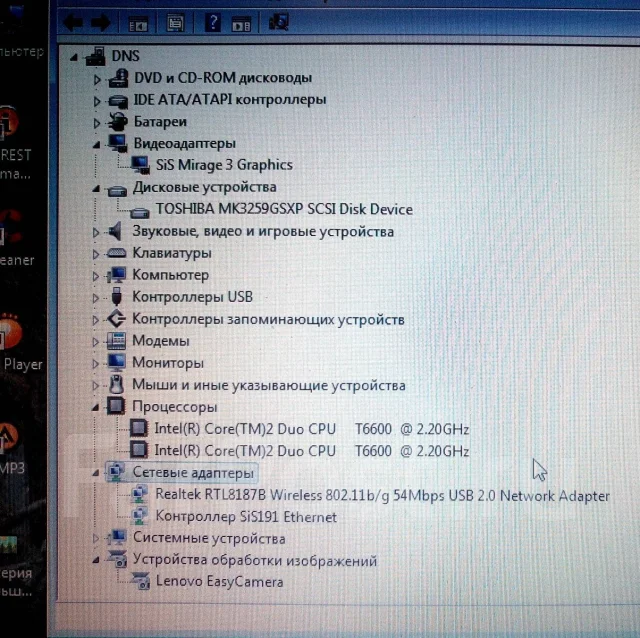Click the SiS Mirage 3 Graphics icon

[140, 165]
